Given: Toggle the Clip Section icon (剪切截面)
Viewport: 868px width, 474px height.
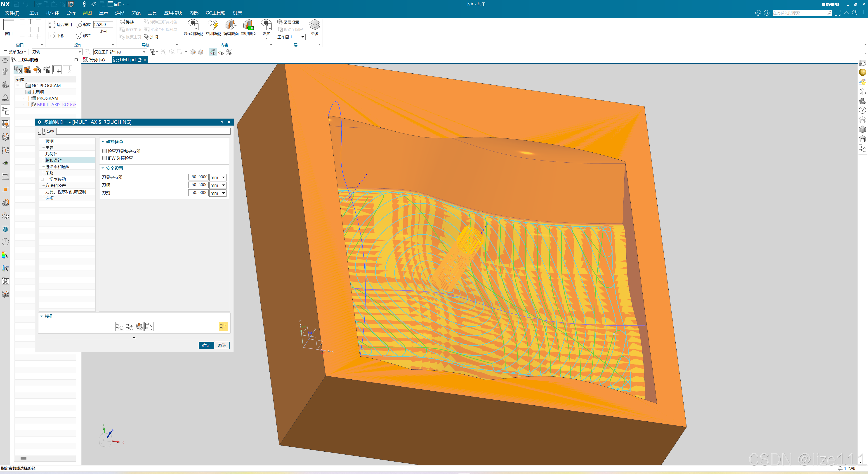Looking at the screenshot, I should click(249, 25).
